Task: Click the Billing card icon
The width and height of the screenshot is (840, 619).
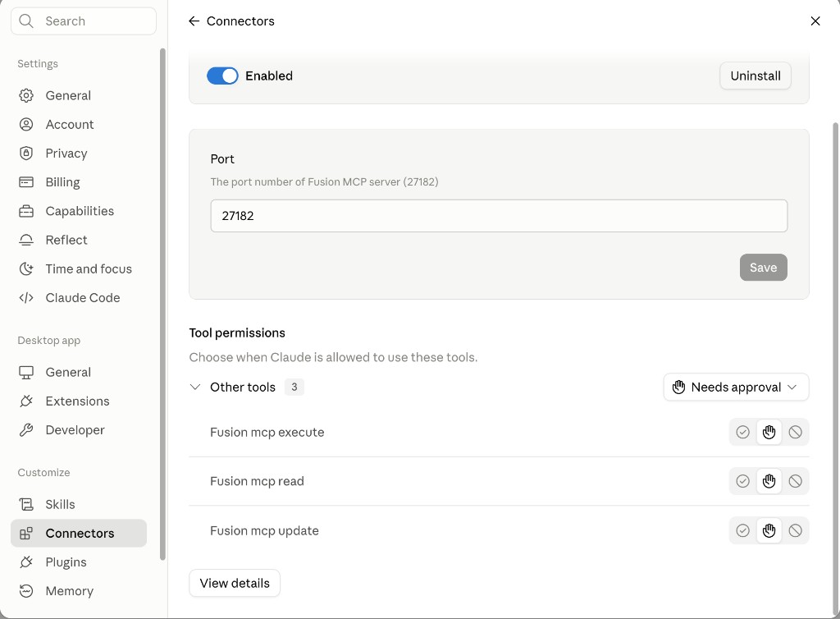Action: [26, 182]
